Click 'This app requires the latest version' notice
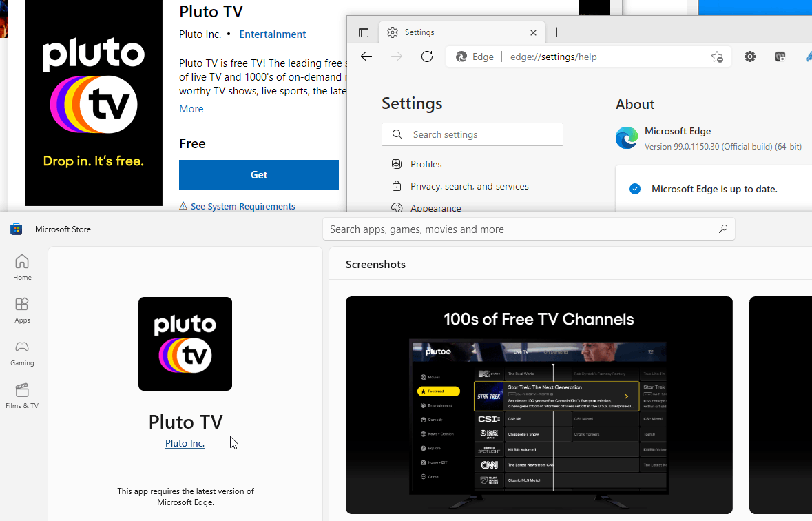812x521 pixels. point(185,497)
